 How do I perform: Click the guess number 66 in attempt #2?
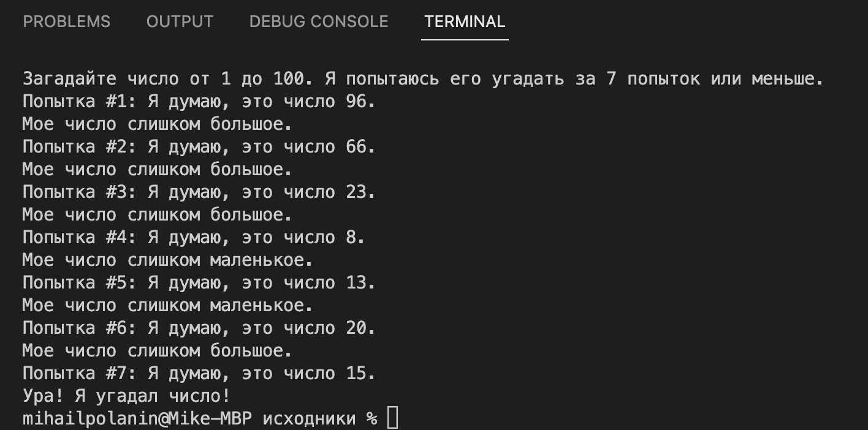[x=357, y=146]
